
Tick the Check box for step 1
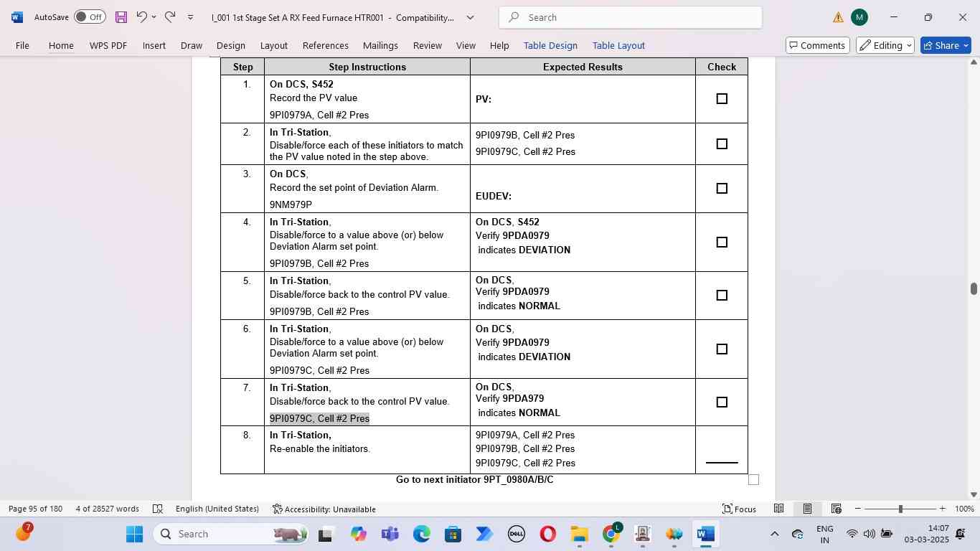722,99
